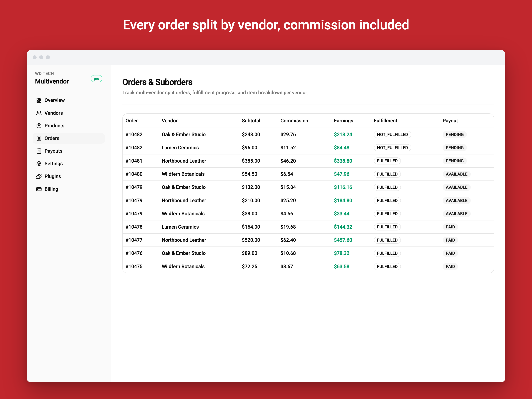Viewport: 532px width, 399px height.
Task: Click NOT_FULFILLED badge for Oak & Ember Studio
Action: click(392, 134)
